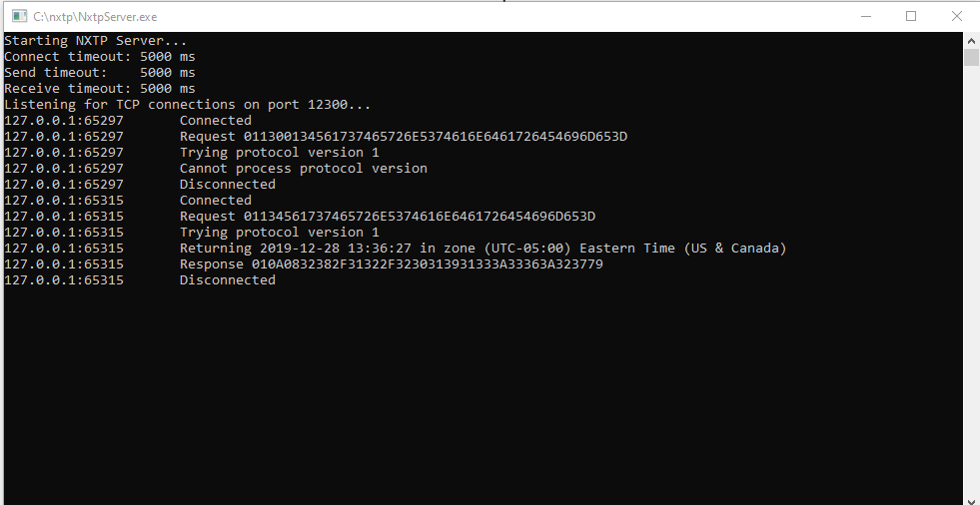Open the console system menu icon
Screen dimensions: 980x505
(19, 16)
